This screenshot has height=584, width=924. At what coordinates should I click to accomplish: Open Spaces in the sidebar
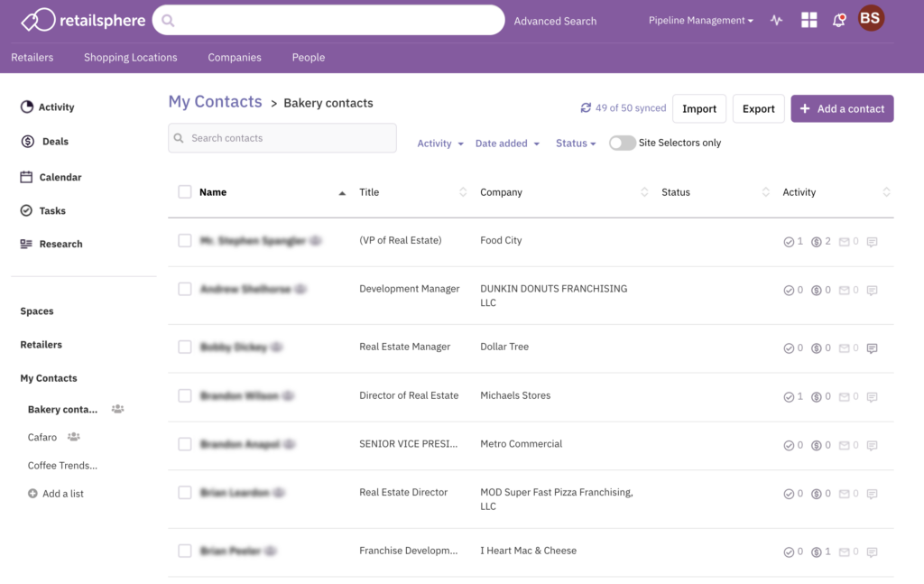pyautogui.click(x=36, y=311)
